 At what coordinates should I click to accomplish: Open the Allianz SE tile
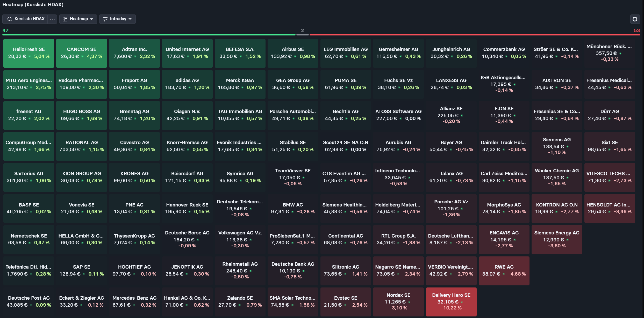(x=451, y=115)
